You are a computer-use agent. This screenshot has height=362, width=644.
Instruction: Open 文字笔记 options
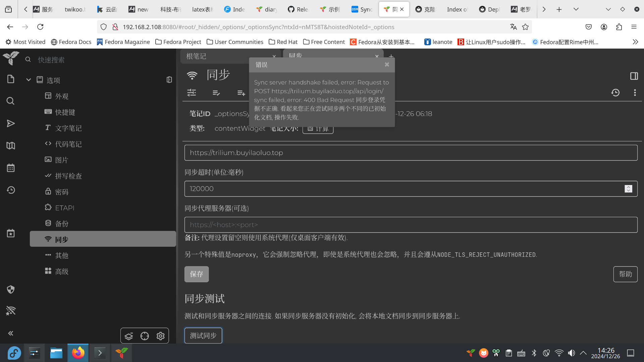(x=68, y=128)
